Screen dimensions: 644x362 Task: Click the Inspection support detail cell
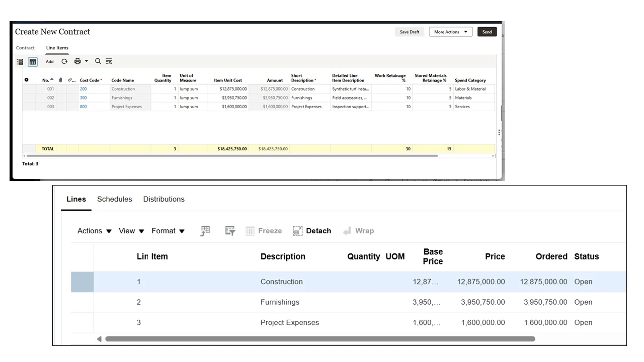pyautogui.click(x=351, y=107)
